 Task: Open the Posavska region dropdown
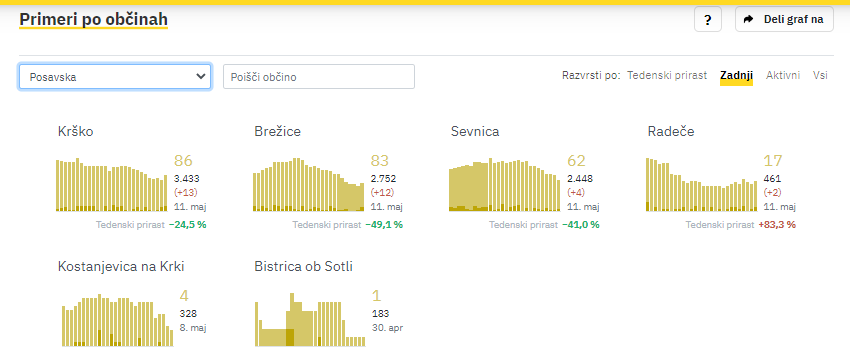coord(115,76)
